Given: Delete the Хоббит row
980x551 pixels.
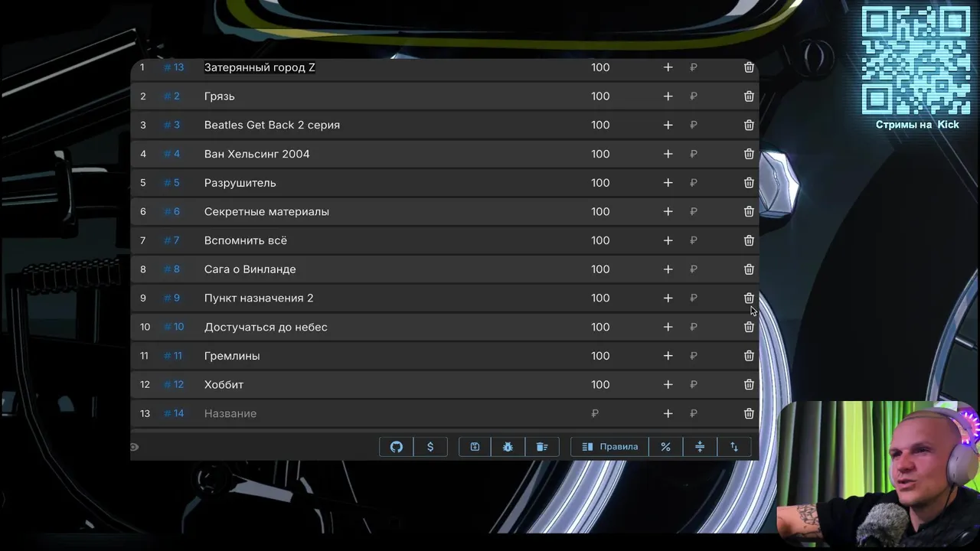Looking at the screenshot, I should tap(749, 384).
